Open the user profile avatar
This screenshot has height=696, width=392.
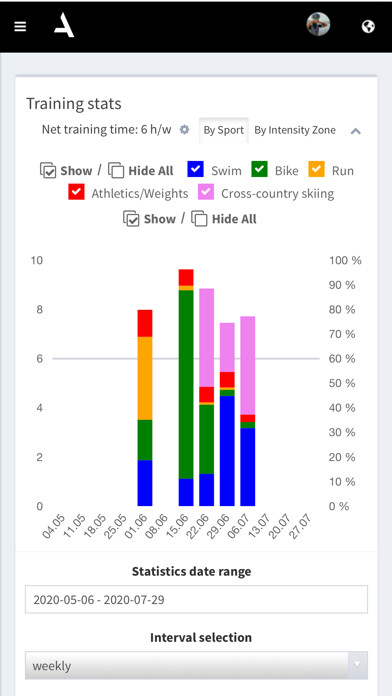click(318, 24)
